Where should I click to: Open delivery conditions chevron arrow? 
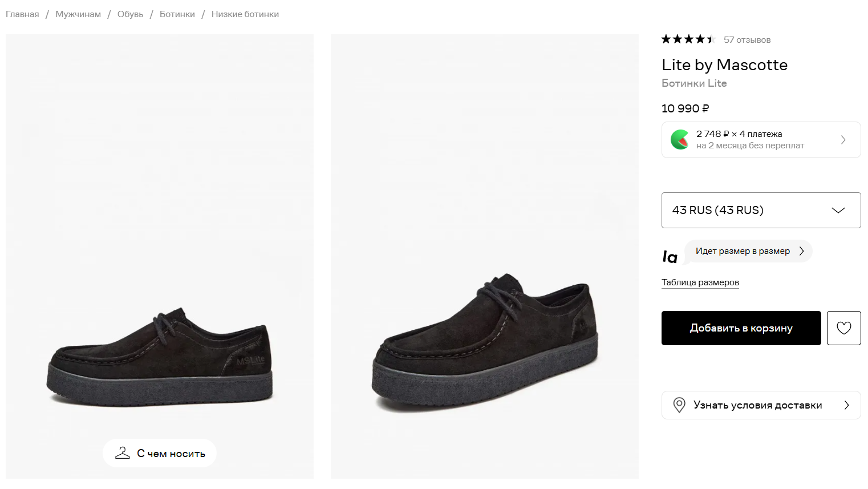(x=846, y=405)
